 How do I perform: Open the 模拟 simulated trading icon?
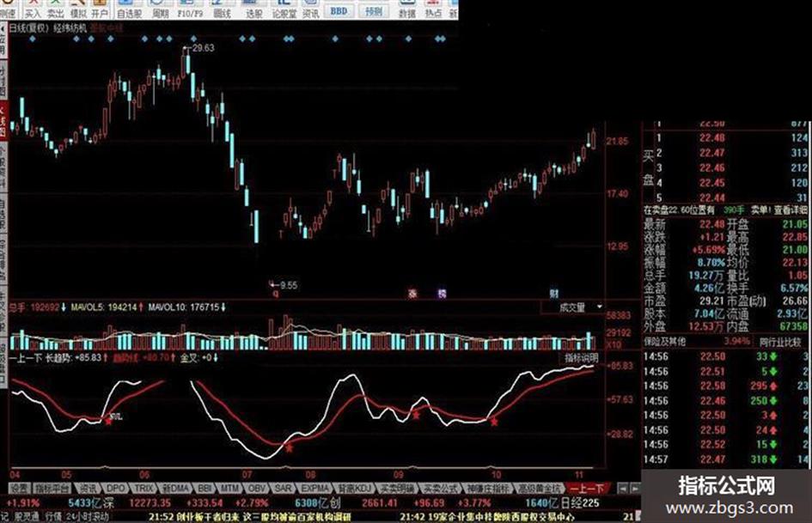[x=77, y=9]
